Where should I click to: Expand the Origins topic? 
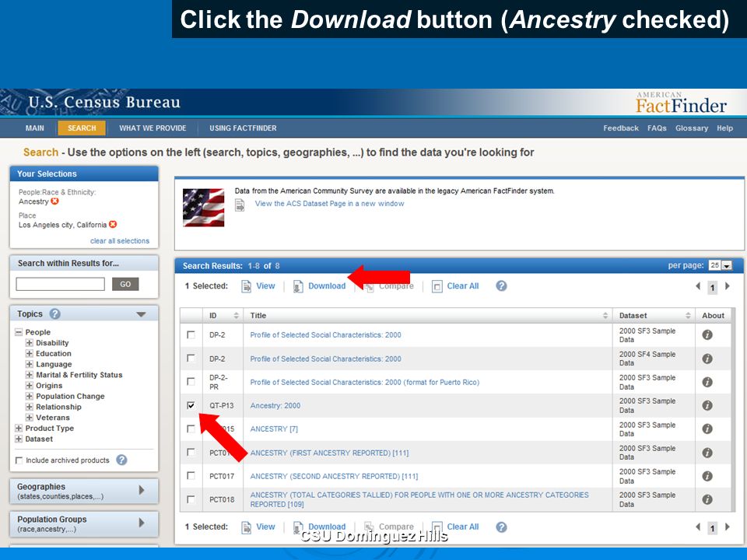pos(29,385)
